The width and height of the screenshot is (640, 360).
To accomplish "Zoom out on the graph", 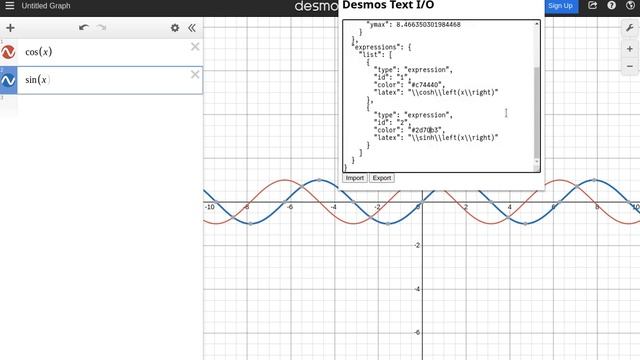I will click(x=630, y=66).
